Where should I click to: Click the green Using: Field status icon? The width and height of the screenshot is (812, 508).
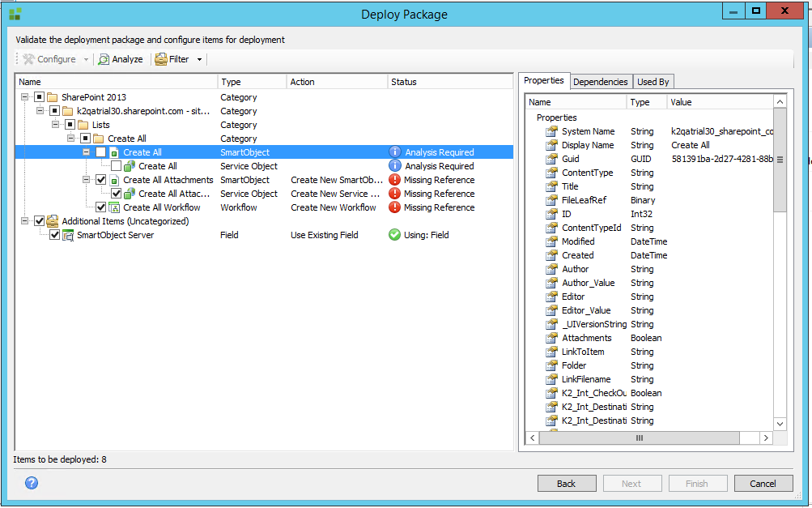coord(395,235)
